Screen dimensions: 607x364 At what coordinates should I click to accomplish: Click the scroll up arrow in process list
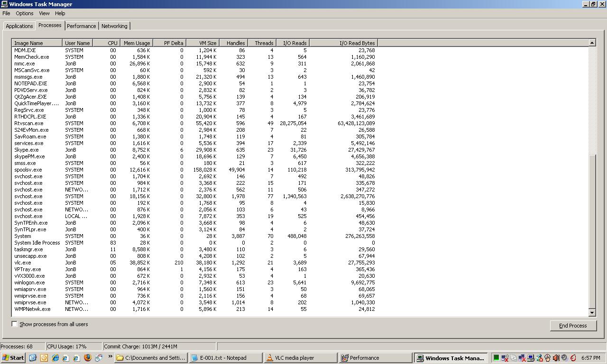(592, 43)
